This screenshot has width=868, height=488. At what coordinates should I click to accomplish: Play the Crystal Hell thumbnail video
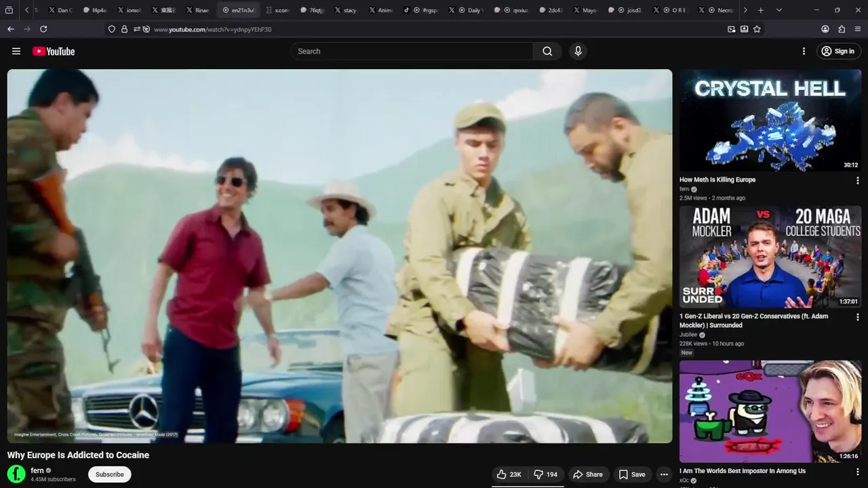(x=770, y=120)
